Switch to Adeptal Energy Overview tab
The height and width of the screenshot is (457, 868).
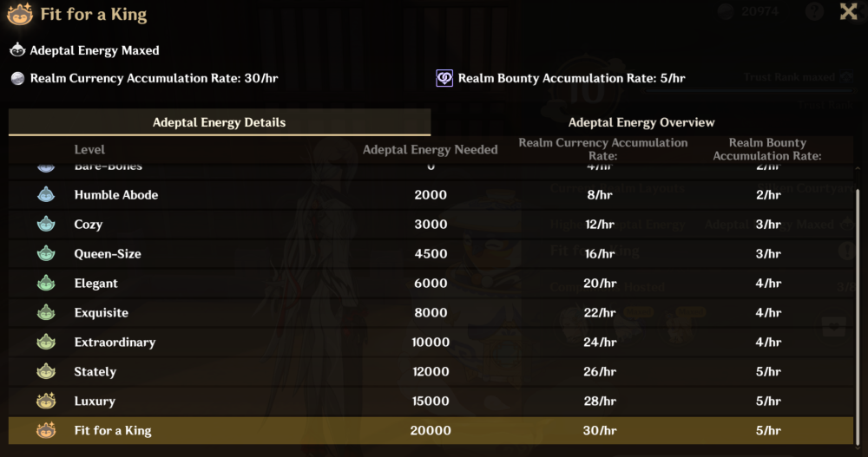[641, 122]
